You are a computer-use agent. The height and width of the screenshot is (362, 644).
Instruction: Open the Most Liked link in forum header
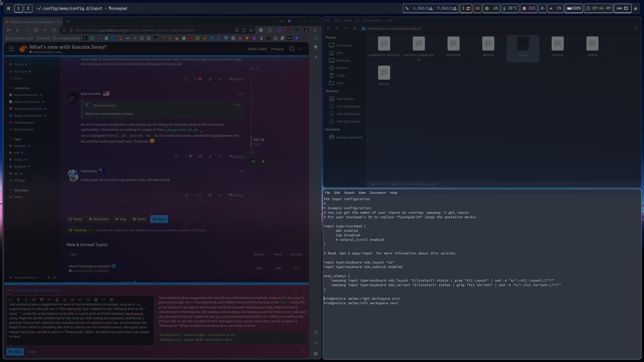click(x=257, y=49)
